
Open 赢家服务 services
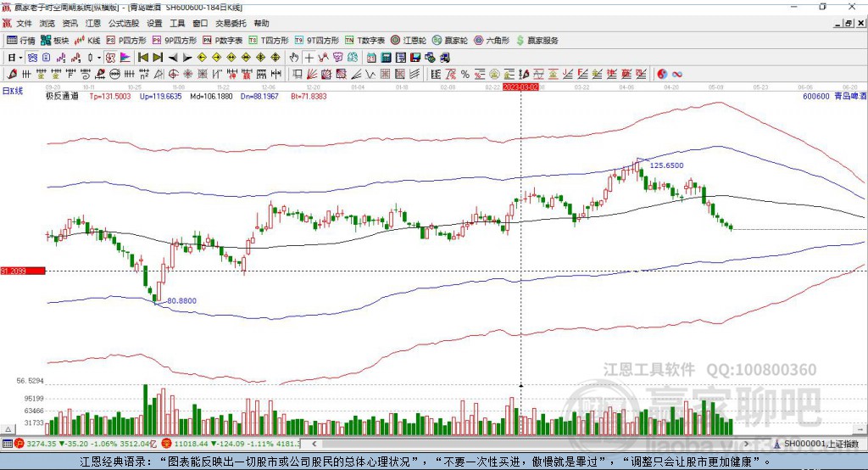(537, 41)
